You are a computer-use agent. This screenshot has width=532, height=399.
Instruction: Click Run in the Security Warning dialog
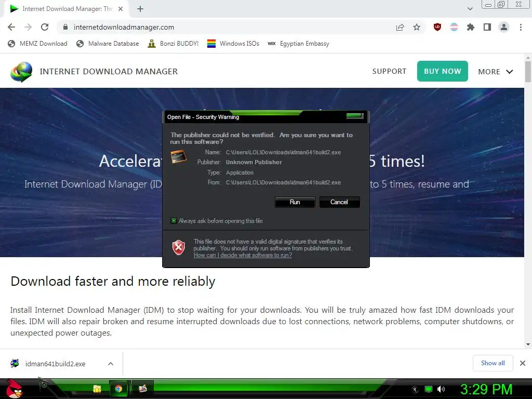point(295,202)
